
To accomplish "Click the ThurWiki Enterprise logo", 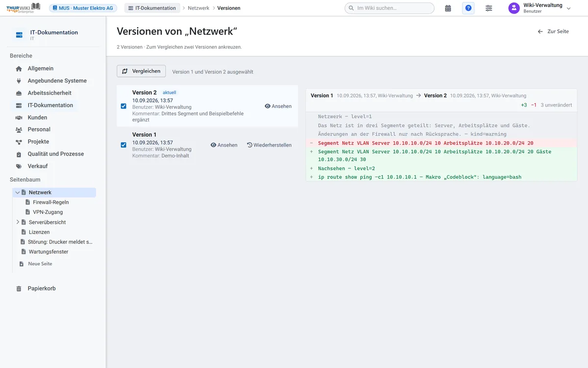I will [x=24, y=8].
